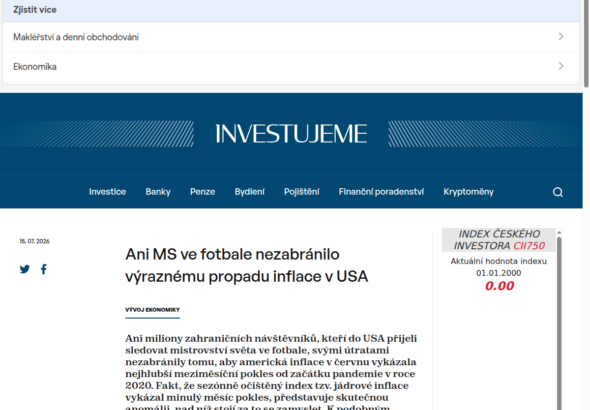
Task: Go to the Investice menu section
Action: tap(107, 192)
